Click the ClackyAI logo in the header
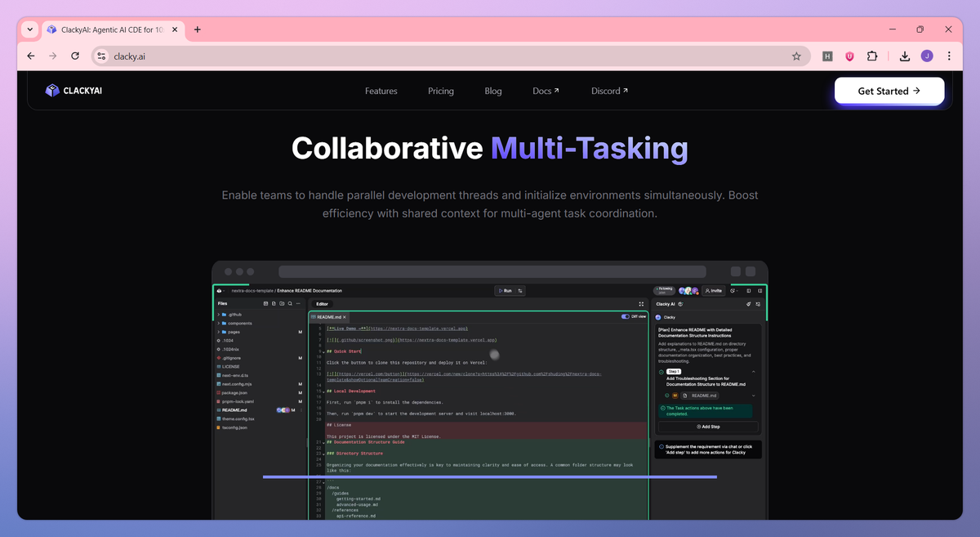 73,91
